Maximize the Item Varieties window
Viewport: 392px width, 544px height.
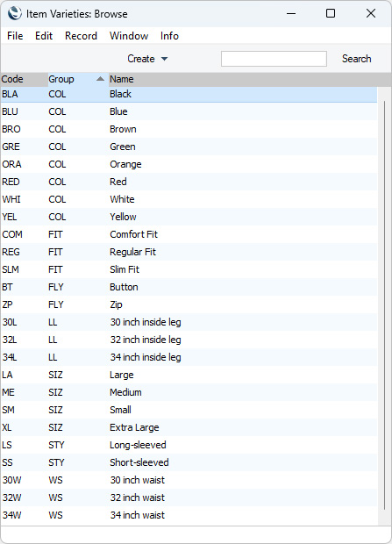pos(331,13)
